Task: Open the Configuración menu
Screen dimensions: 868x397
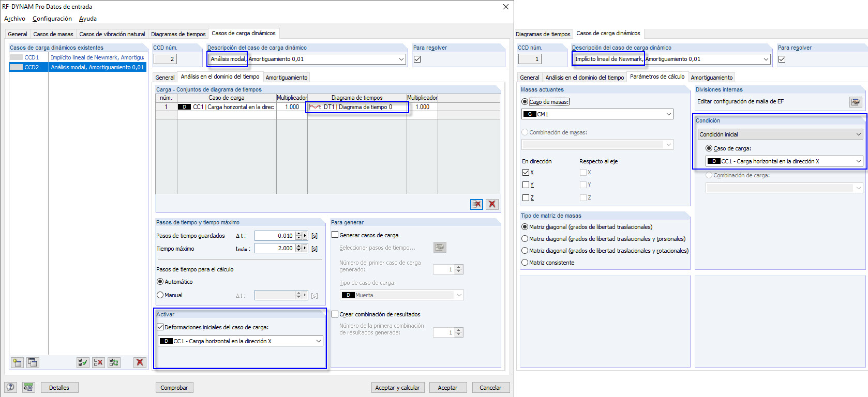Action: 52,19
